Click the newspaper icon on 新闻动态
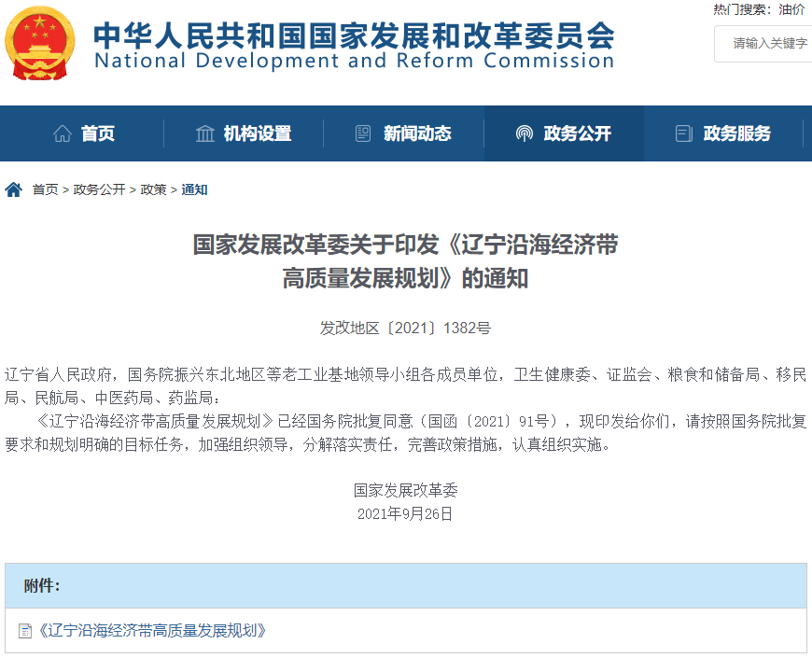The image size is (812, 658). (364, 133)
